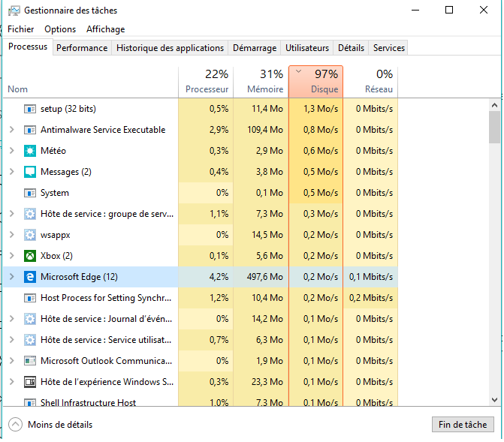Screen dimensions: 504x442
Task: Click the scrollbar down arrow
Action: (x=494, y=399)
